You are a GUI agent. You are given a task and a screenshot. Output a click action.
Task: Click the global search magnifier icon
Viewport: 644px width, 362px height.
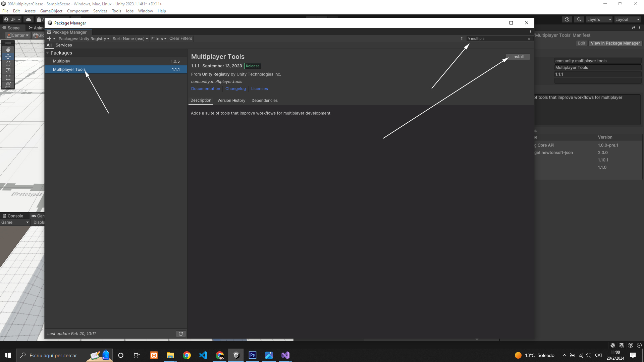pos(579,19)
